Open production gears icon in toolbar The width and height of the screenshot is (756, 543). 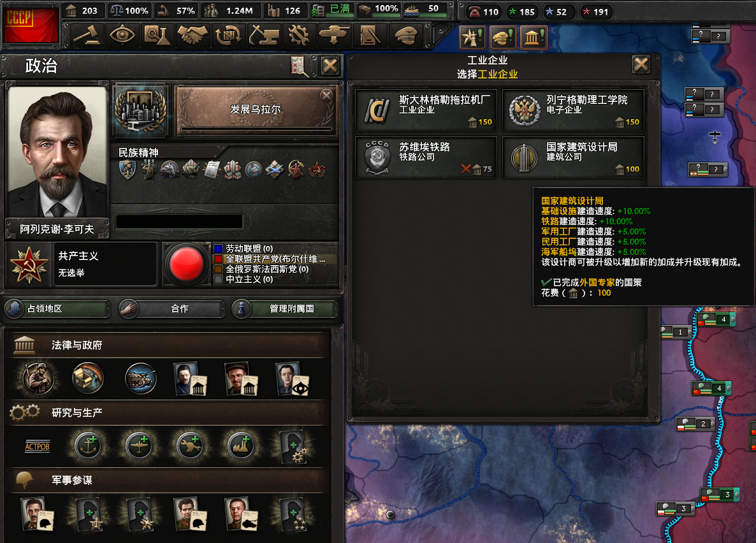(299, 36)
